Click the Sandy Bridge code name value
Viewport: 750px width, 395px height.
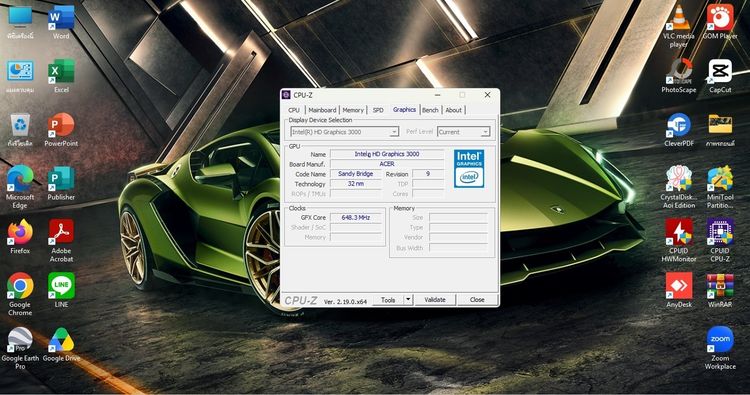point(356,174)
